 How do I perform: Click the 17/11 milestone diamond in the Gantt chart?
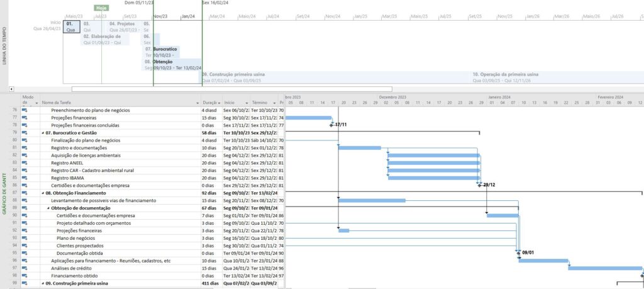point(331,125)
